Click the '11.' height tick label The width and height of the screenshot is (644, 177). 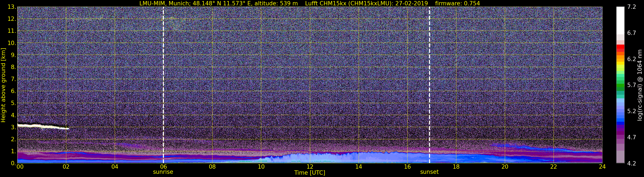tap(12, 31)
